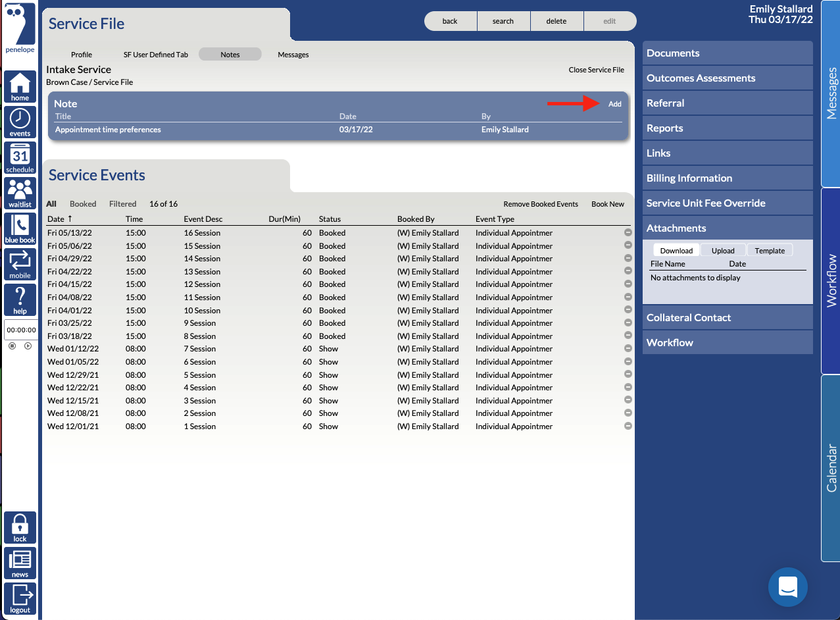The height and width of the screenshot is (620, 840).
Task: Click Book New event link
Action: (x=608, y=204)
